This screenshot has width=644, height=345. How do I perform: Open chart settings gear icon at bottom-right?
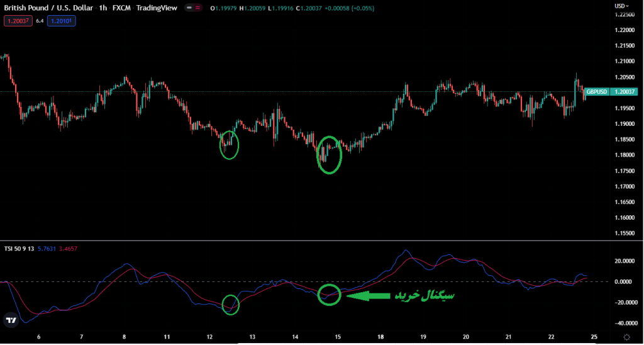click(x=626, y=337)
